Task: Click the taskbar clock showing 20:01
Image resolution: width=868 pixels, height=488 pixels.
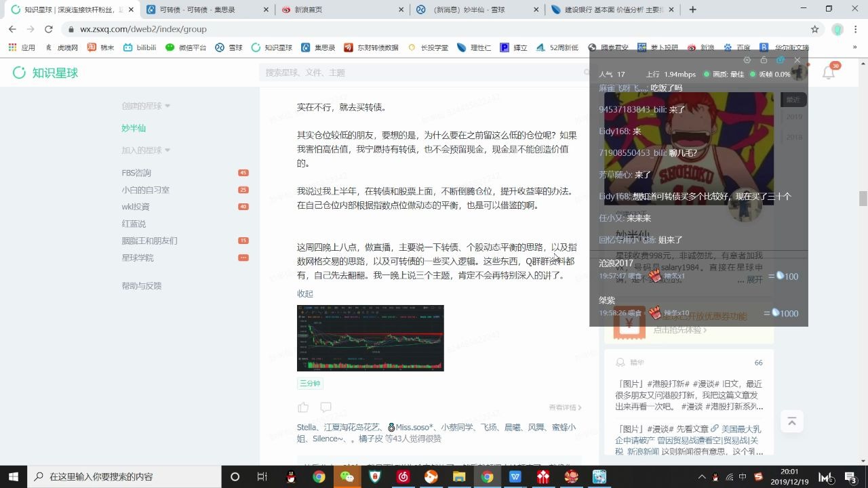Action: [789, 477]
